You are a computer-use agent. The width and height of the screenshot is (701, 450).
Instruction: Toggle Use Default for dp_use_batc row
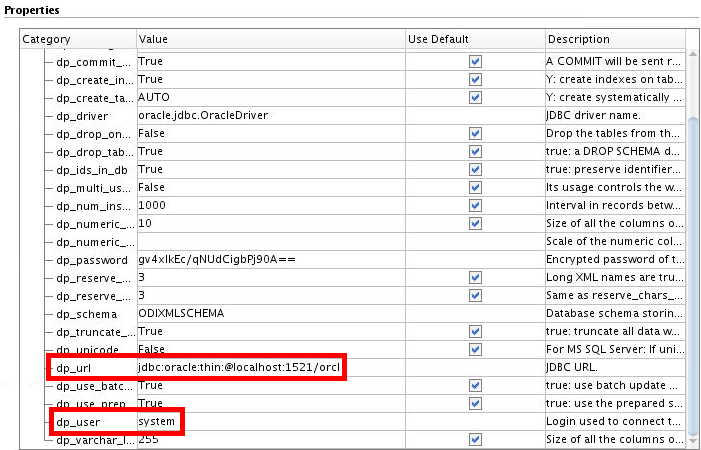(x=475, y=385)
